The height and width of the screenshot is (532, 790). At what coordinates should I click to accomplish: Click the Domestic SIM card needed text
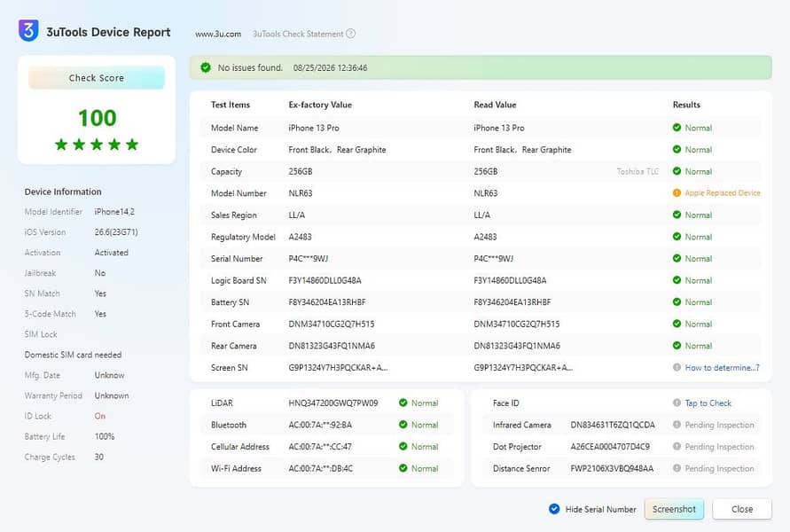pyautogui.click(x=73, y=355)
